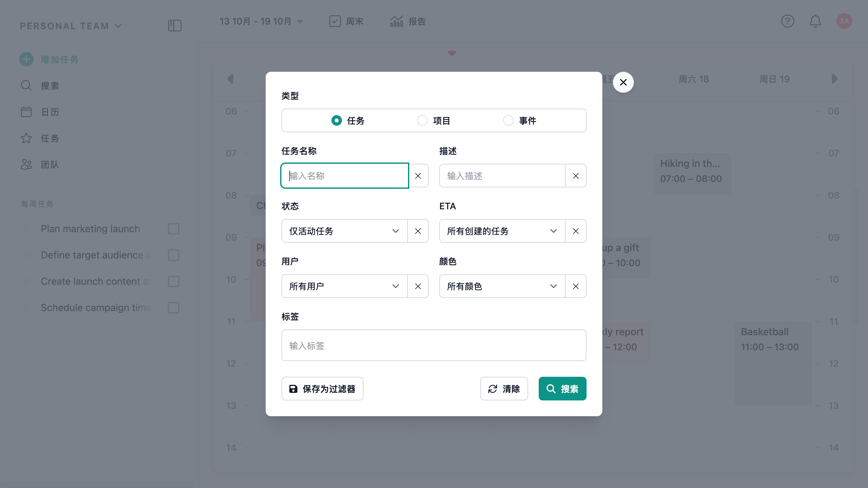Click the 搜索 search button
Viewport: 868px width, 488px height.
[x=562, y=389]
